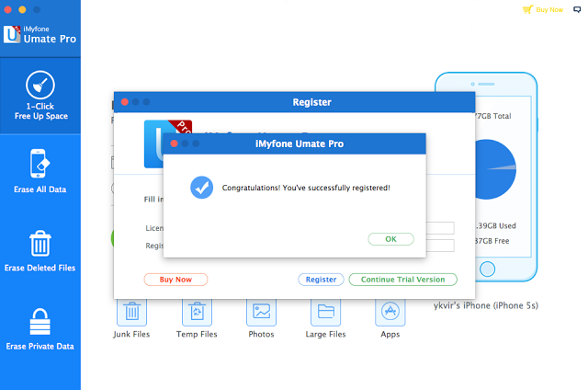This screenshot has height=390, width=588.
Task: Close the success dialog with red button
Action: tap(174, 143)
